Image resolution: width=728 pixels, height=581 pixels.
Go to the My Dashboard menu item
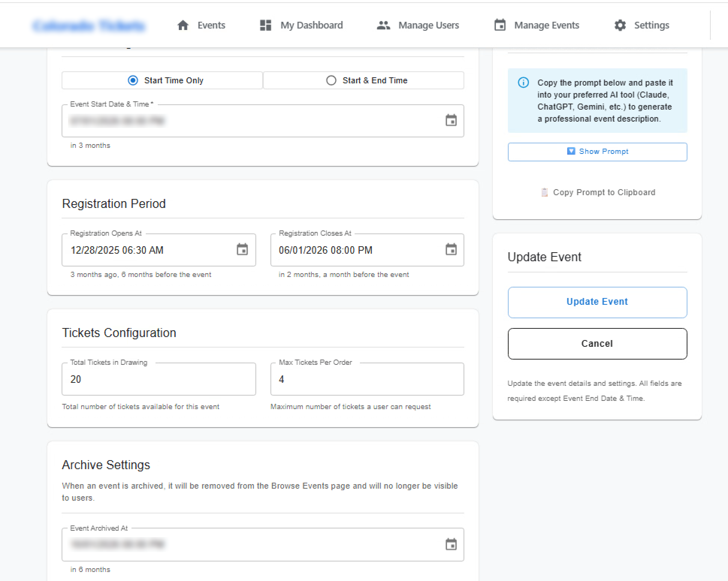[311, 25]
